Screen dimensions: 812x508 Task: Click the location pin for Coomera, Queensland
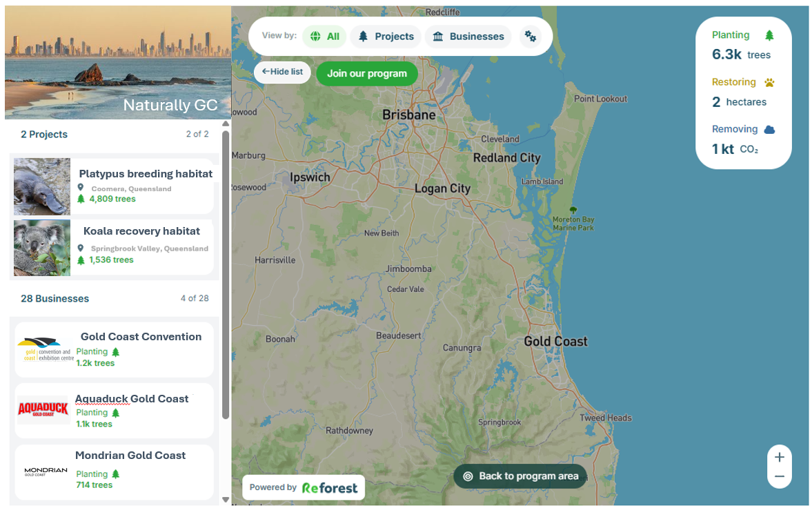click(80, 188)
